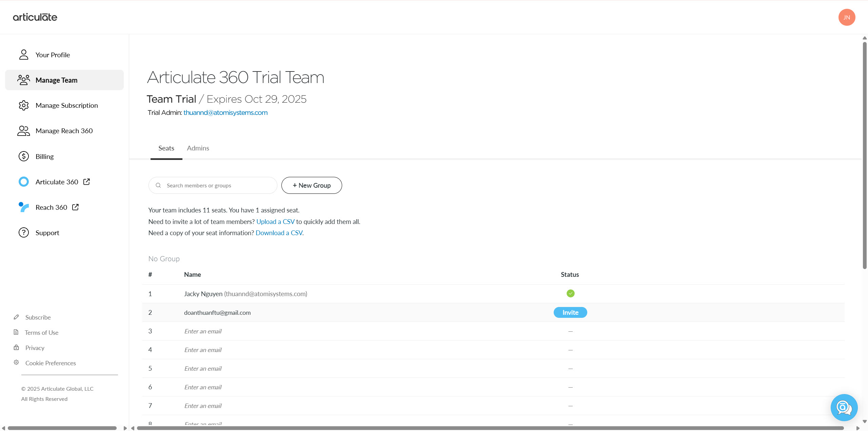The height and width of the screenshot is (431, 868).
Task: Click the Articulate 360 blue ring icon
Action: [x=24, y=182]
